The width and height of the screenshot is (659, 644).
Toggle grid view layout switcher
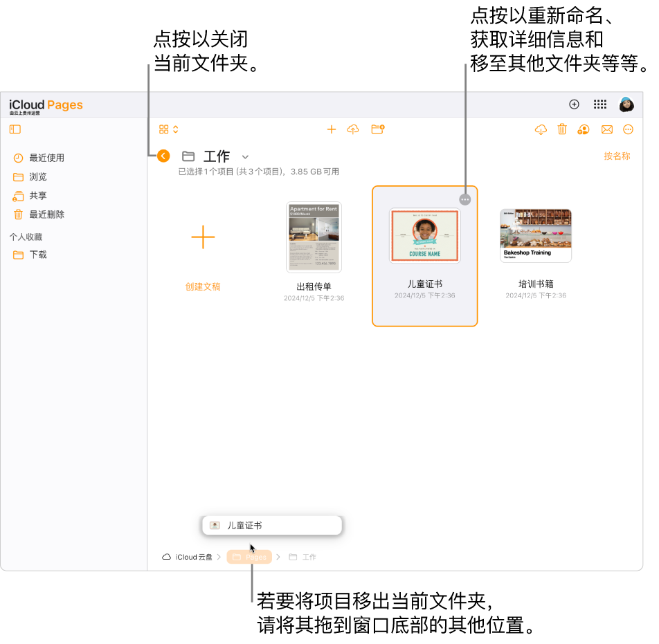168,129
